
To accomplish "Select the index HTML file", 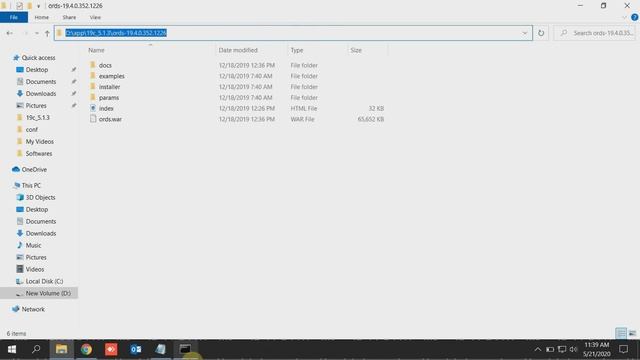I will point(106,109).
